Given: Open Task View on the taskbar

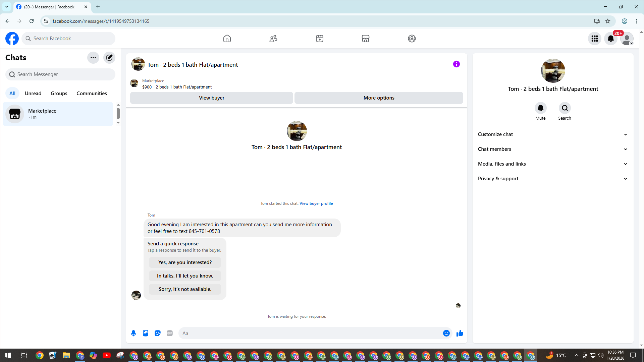Looking at the screenshot, I should pos(24,355).
